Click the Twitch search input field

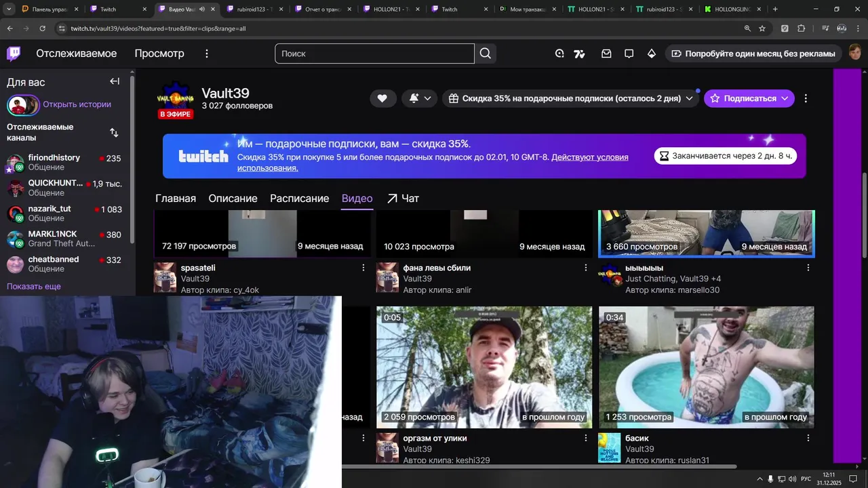(x=374, y=54)
